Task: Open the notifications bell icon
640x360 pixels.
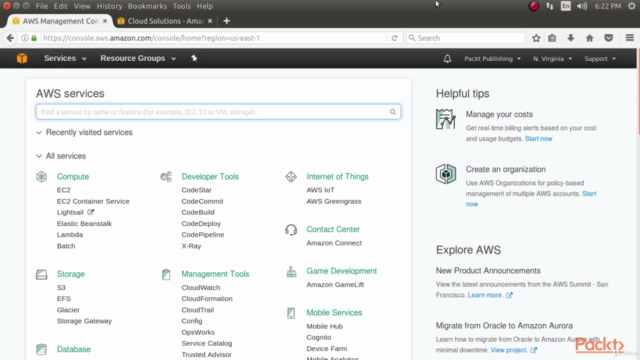Action: (x=447, y=59)
